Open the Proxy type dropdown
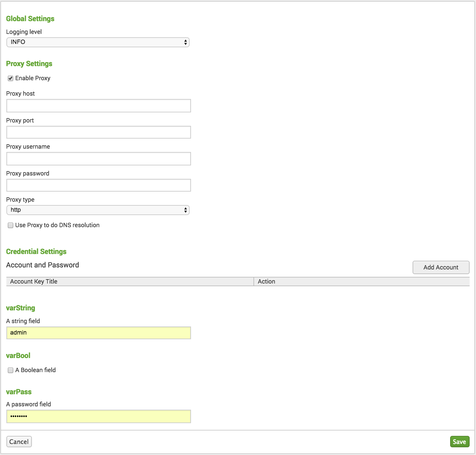 tap(98, 210)
